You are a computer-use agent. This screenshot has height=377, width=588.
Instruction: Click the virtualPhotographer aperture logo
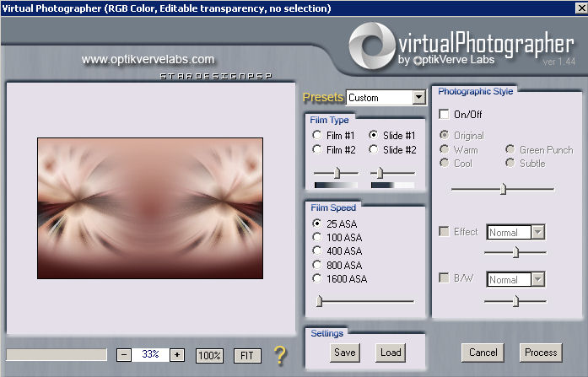tap(372, 46)
